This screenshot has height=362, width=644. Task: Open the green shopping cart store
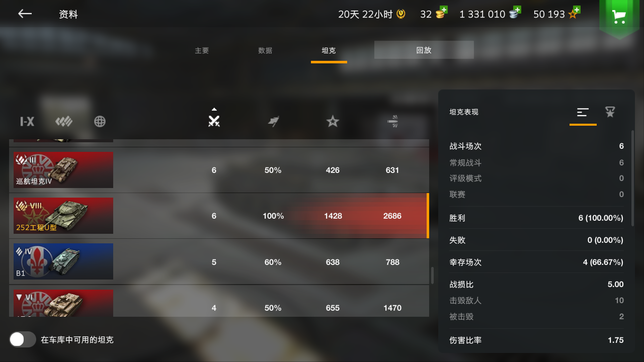pyautogui.click(x=619, y=16)
